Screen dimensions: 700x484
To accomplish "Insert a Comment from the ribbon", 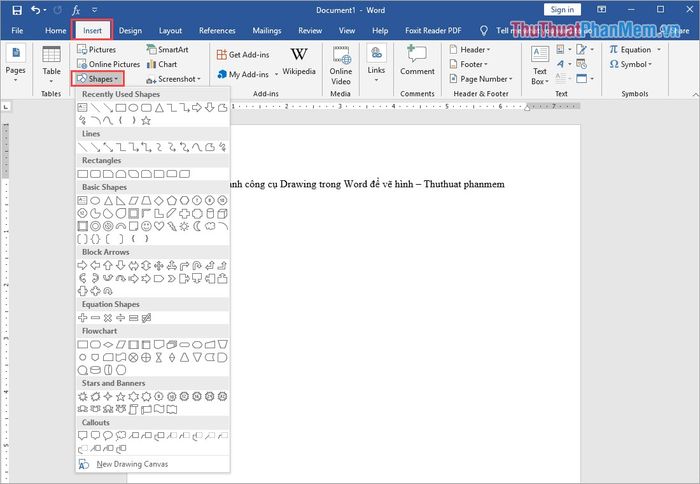I will pos(417,60).
